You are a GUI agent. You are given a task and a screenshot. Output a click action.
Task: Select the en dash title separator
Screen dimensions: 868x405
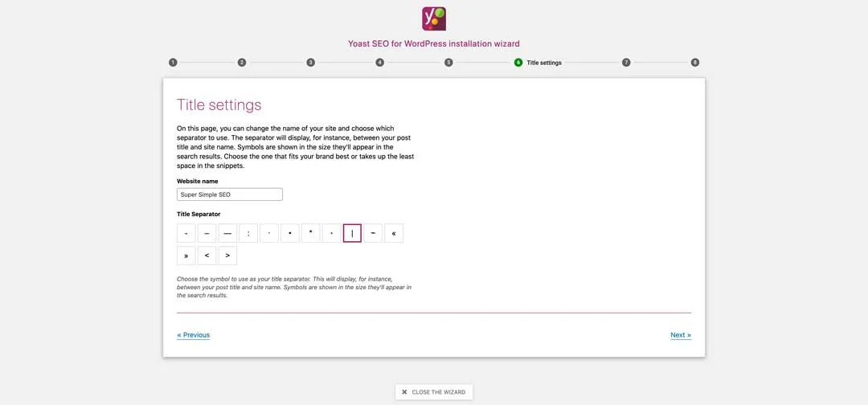click(x=207, y=233)
